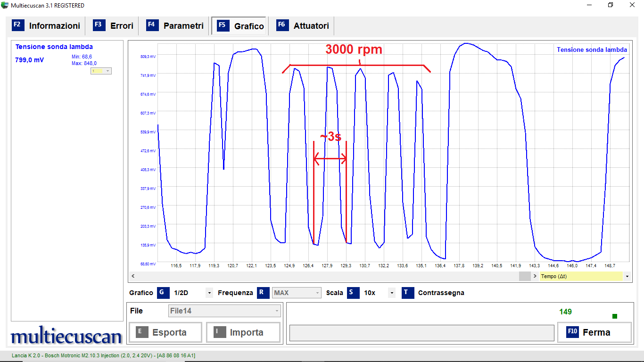Click the T icon for Contrassegna marker
Image resolution: width=644 pixels, height=362 pixels.
click(x=408, y=293)
